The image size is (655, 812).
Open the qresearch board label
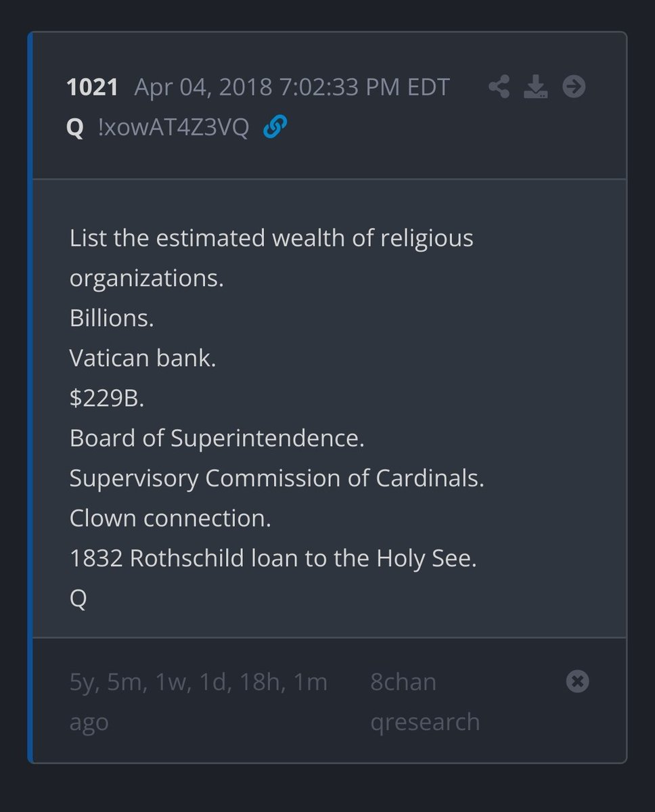(x=425, y=722)
